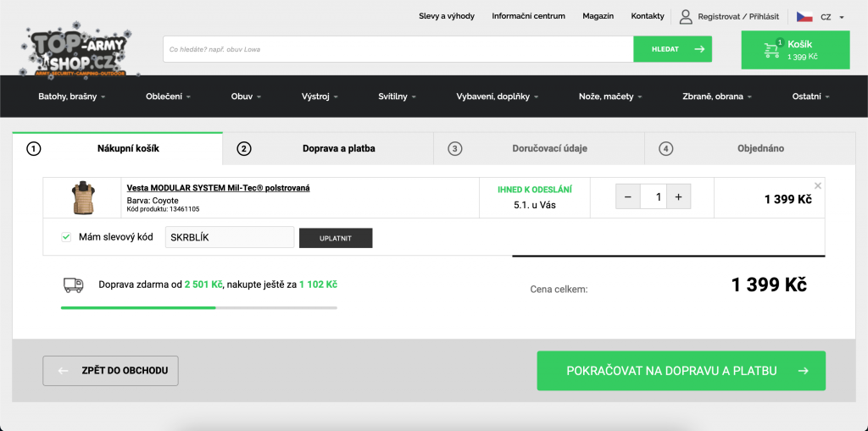The image size is (868, 431).
Task: Open the Magazín link
Action: [x=598, y=16]
